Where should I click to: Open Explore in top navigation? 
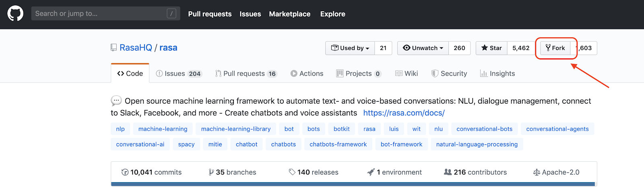(333, 14)
